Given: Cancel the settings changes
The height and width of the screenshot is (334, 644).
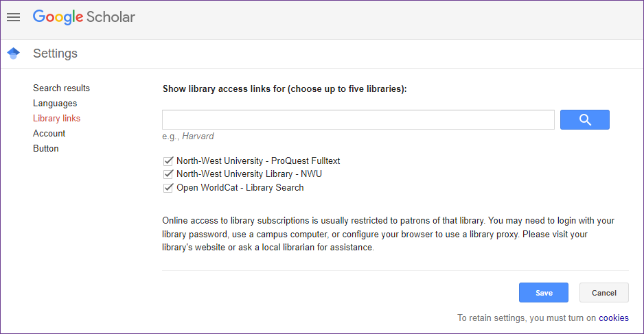Looking at the screenshot, I should [x=603, y=293].
